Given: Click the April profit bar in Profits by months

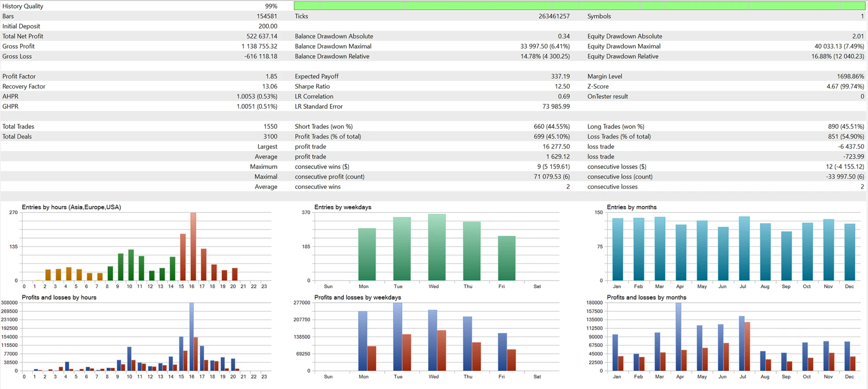Looking at the screenshot, I should 678,337.
